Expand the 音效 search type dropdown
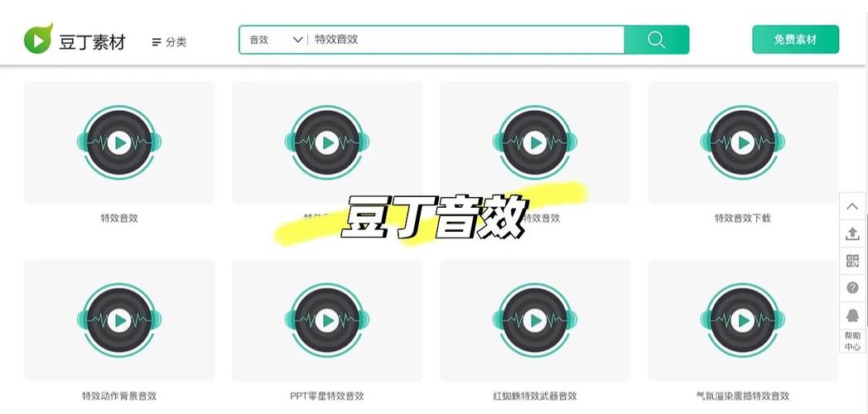Viewport: 868px width, 414px height. click(x=275, y=40)
